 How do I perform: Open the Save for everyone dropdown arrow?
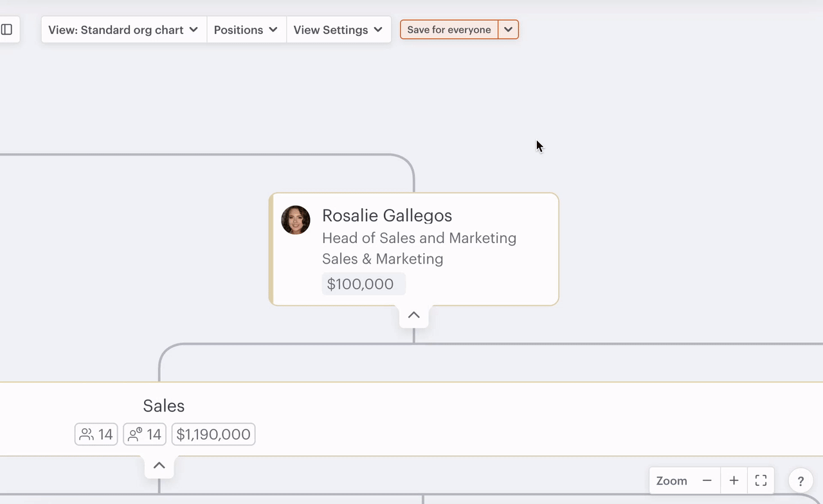(508, 29)
